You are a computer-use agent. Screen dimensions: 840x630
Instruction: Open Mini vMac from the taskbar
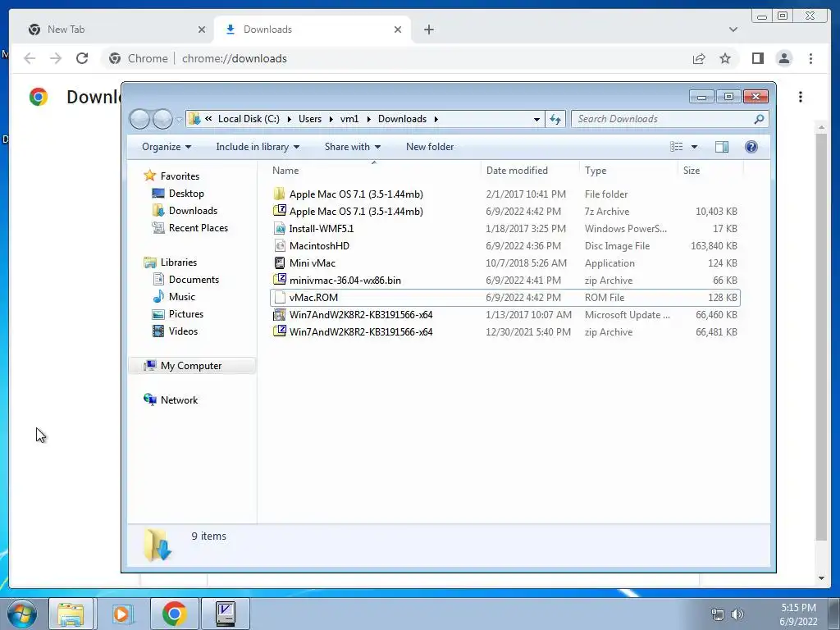click(225, 614)
